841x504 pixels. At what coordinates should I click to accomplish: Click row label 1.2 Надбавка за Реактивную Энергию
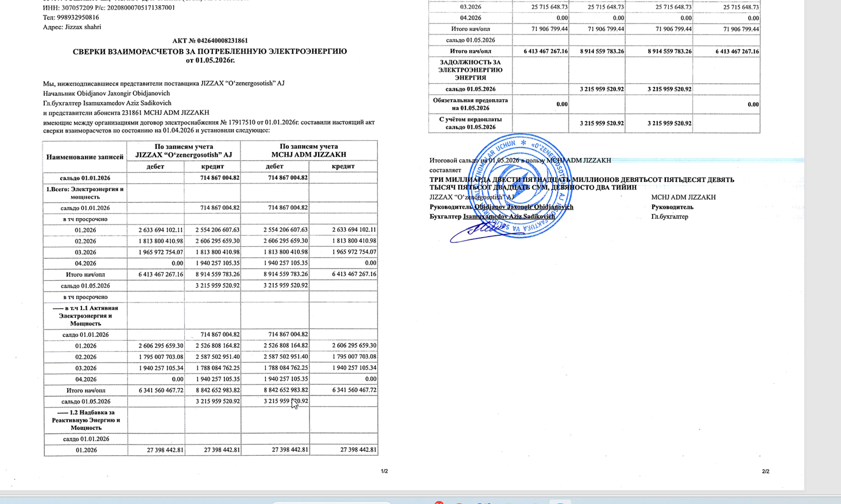[85, 420]
